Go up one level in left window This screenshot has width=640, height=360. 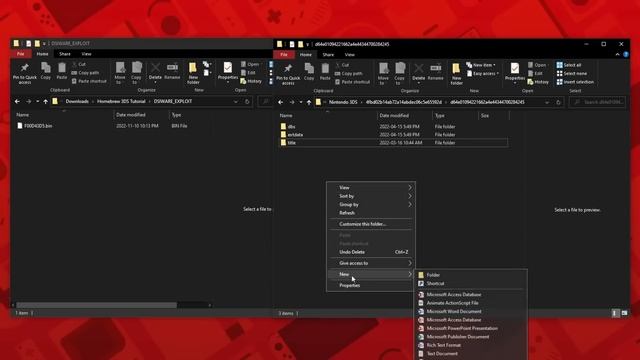pos(46,101)
